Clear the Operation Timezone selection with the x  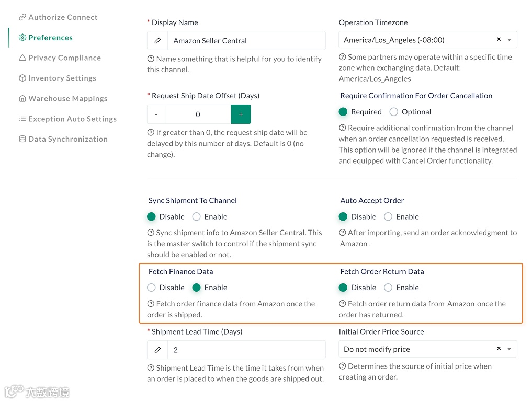point(499,40)
